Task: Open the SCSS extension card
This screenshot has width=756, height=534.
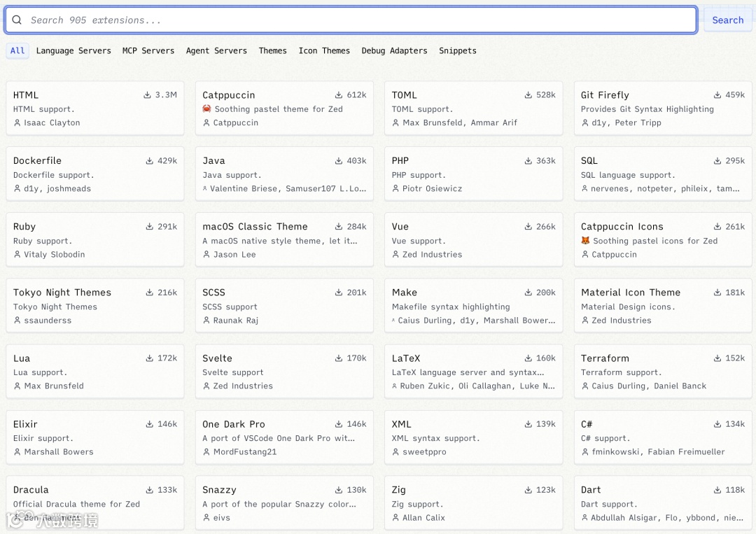Action: coord(284,306)
